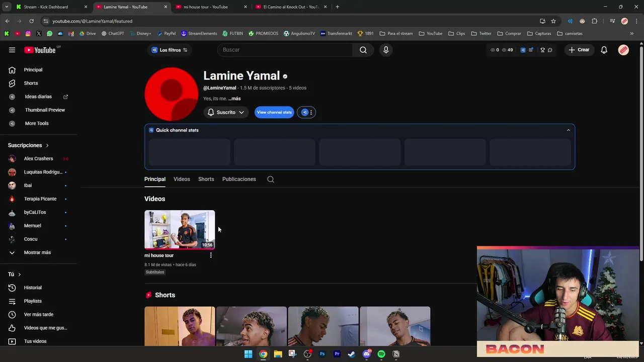The width and height of the screenshot is (644, 362).
Task: Click the Buscar search input field
Action: (x=285, y=50)
